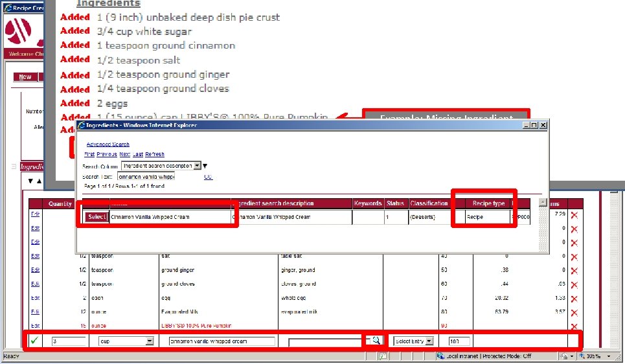Open the Search Column dropdown

click(197, 166)
